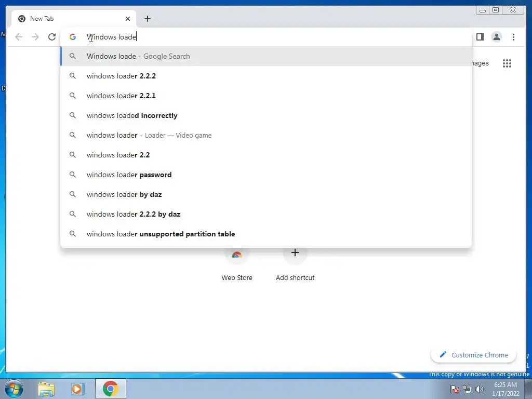Open the Chrome profile avatar
The width and height of the screenshot is (532, 399).
[496, 37]
